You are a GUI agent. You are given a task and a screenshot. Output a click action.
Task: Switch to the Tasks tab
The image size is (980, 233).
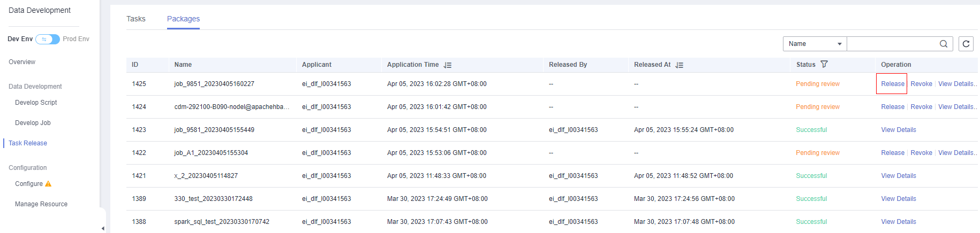pyautogui.click(x=136, y=19)
